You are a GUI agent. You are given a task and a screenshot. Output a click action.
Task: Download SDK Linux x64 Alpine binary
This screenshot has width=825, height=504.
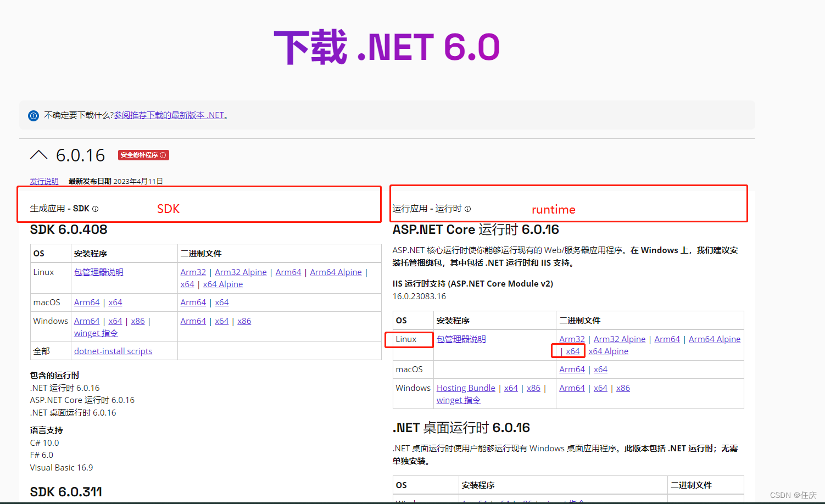(222, 284)
